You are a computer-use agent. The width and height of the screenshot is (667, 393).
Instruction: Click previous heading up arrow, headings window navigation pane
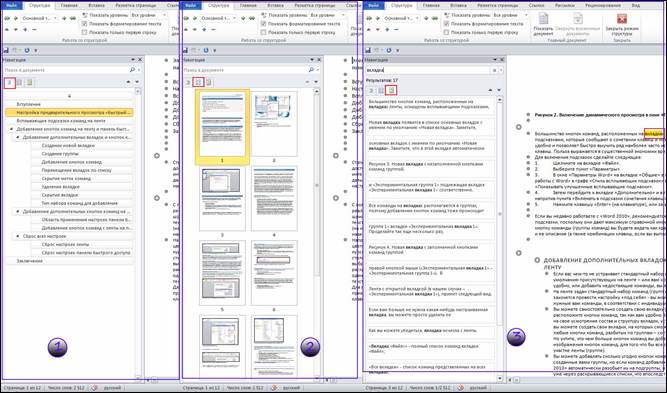pos(128,82)
